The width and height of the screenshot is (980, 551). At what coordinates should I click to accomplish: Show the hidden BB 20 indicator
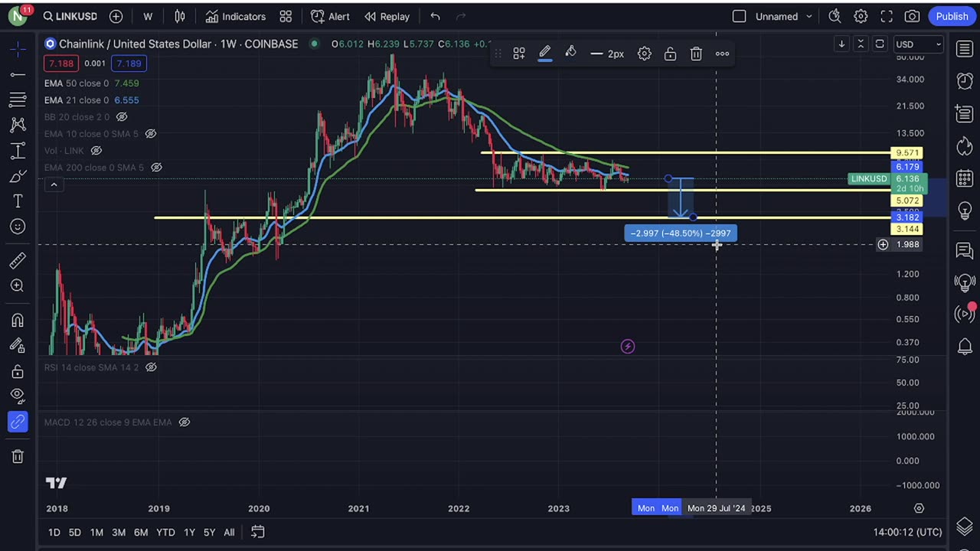(x=122, y=117)
